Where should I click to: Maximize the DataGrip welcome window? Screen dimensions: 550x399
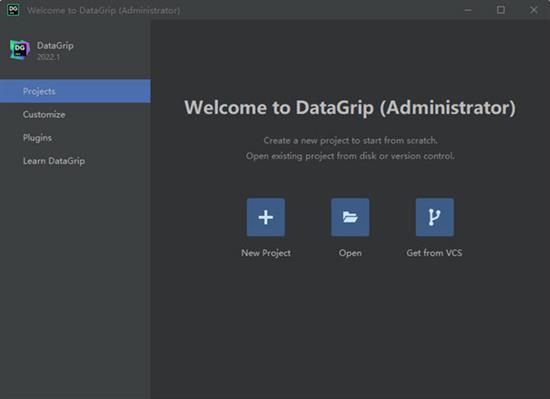(x=501, y=10)
